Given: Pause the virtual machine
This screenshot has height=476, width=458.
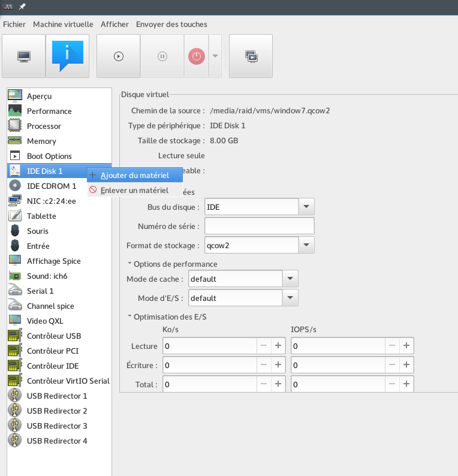Looking at the screenshot, I should (162, 56).
